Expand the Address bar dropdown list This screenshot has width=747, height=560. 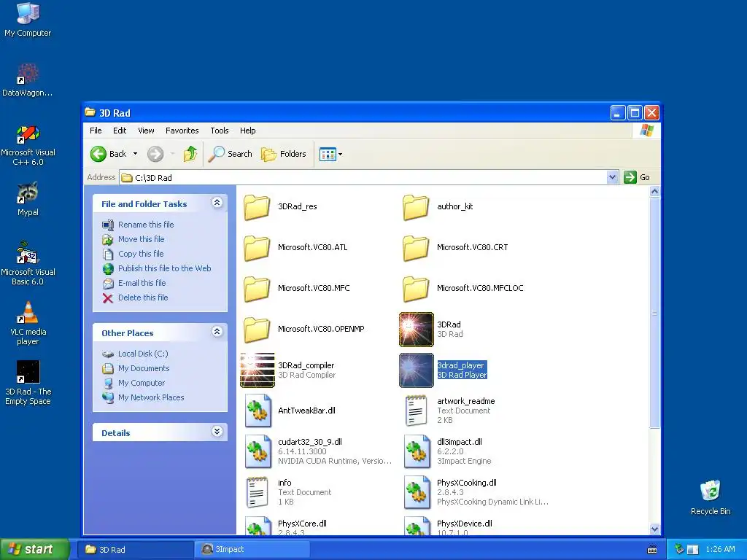[612, 178]
